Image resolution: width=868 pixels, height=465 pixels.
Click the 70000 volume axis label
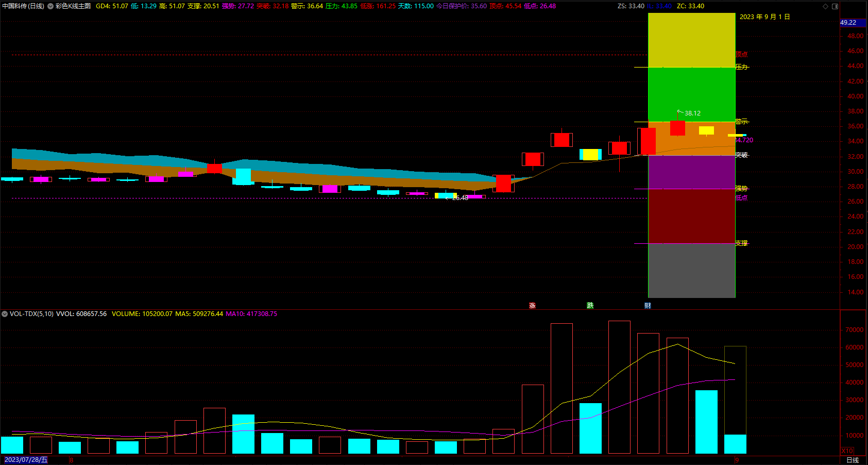click(x=854, y=330)
